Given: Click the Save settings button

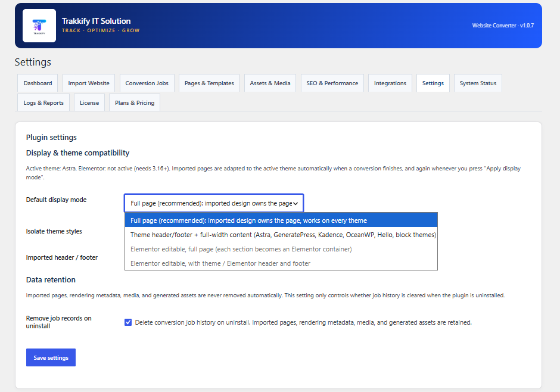Looking at the screenshot, I should coord(51,357).
